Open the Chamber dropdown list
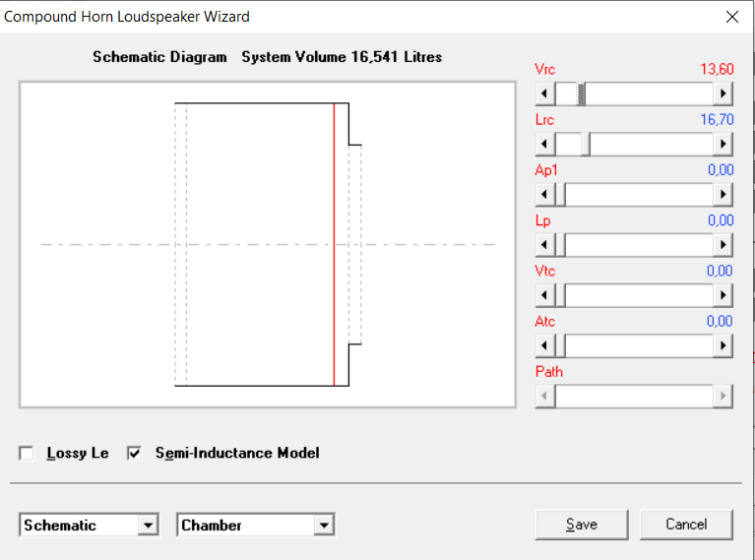This screenshot has width=755, height=560. [x=324, y=525]
